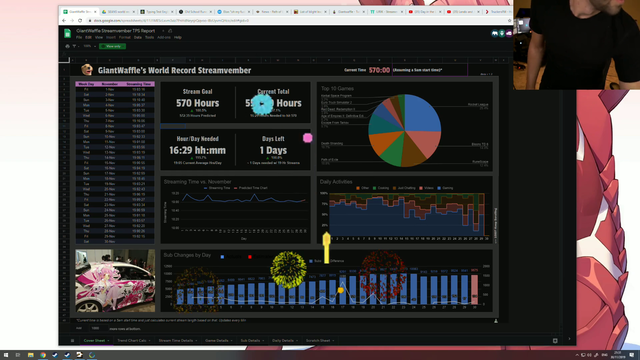Click the 570:00 current time value

pos(379,70)
